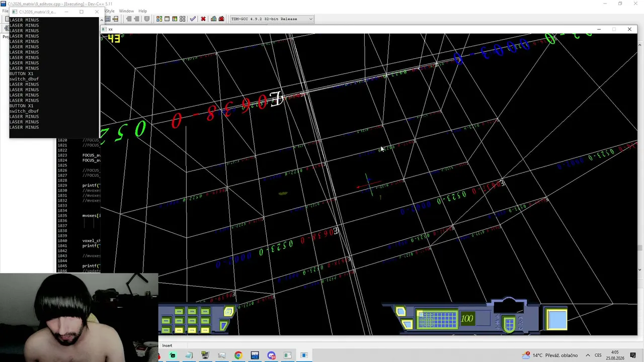Click the Insert mode indicator in status bar
This screenshot has width=644, height=362.
[167, 345]
